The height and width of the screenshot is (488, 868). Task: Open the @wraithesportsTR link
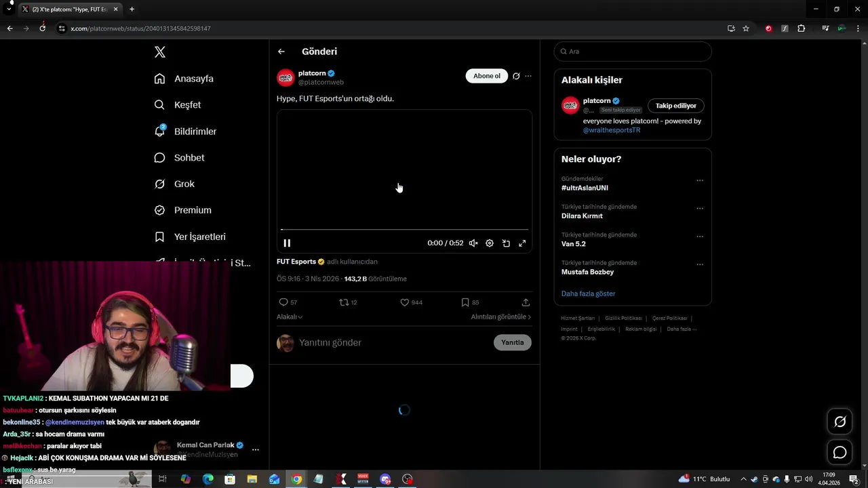(612, 130)
